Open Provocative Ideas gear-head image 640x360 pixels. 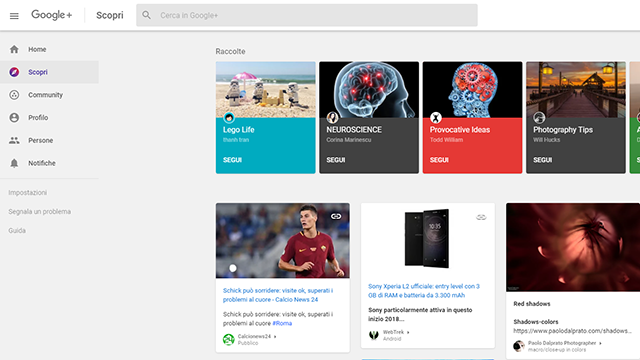[x=472, y=89]
